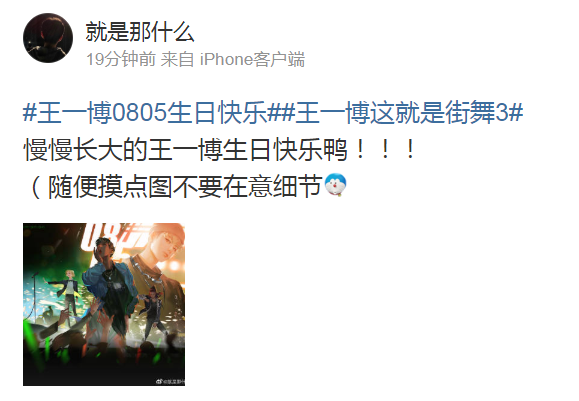
Task: Click the red-haired dancer in the artwork
Action: point(154,313)
